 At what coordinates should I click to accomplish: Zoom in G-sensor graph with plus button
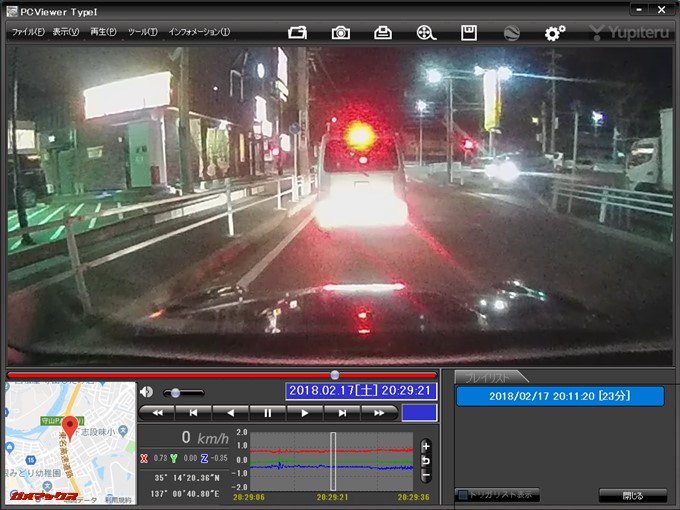426,446
